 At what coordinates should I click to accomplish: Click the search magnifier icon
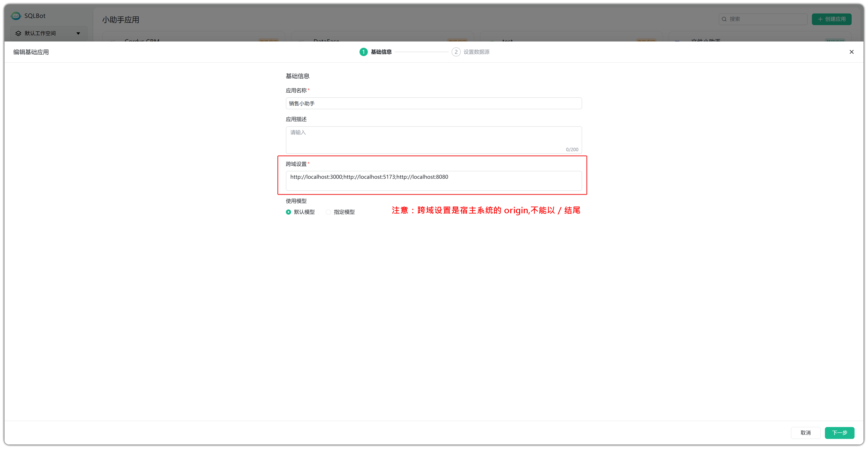[x=724, y=19]
